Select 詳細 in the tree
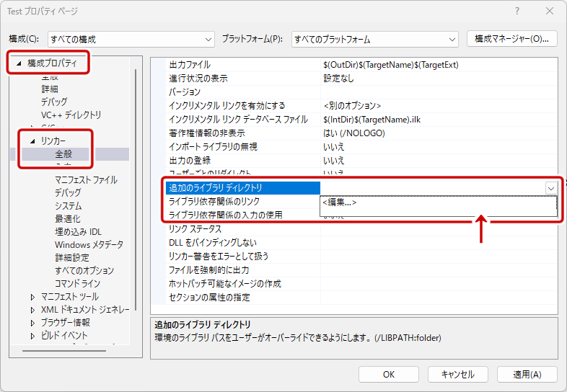Image resolution: width=567 pixels, height=392 pixels. tap(50, 89)
